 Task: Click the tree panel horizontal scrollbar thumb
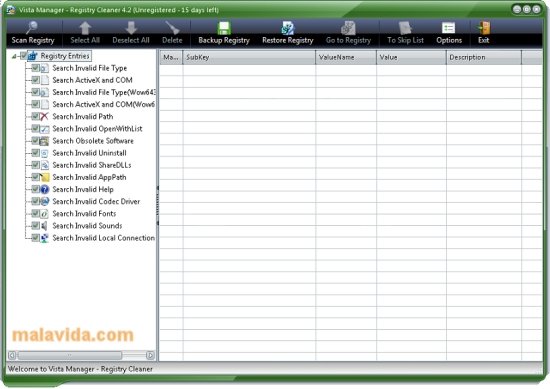pos(70,355)
